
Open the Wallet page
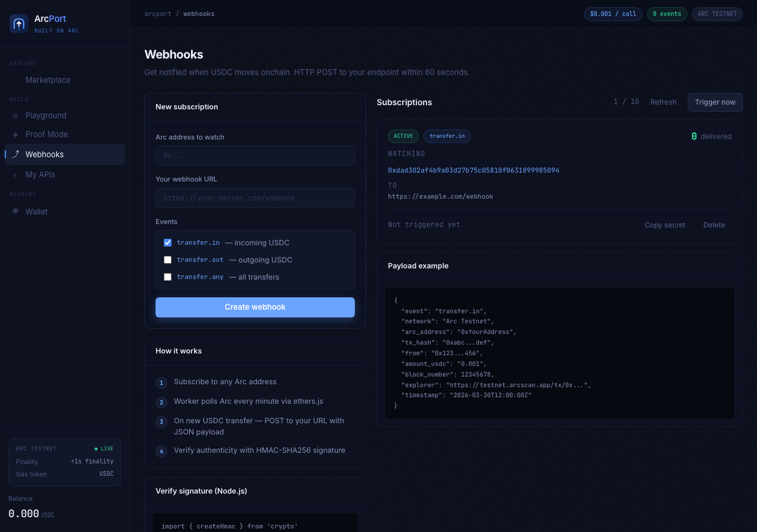click(64, 212)
